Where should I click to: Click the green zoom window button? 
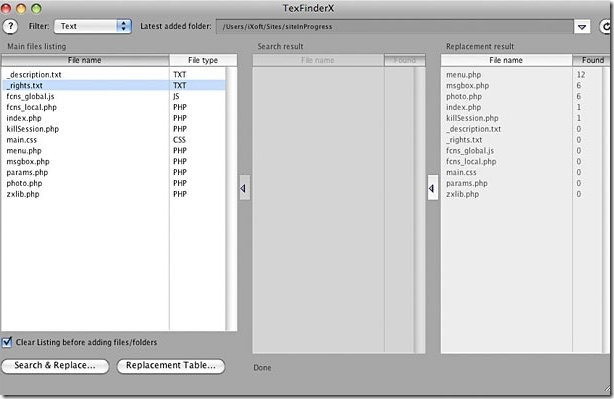(36, 8)
